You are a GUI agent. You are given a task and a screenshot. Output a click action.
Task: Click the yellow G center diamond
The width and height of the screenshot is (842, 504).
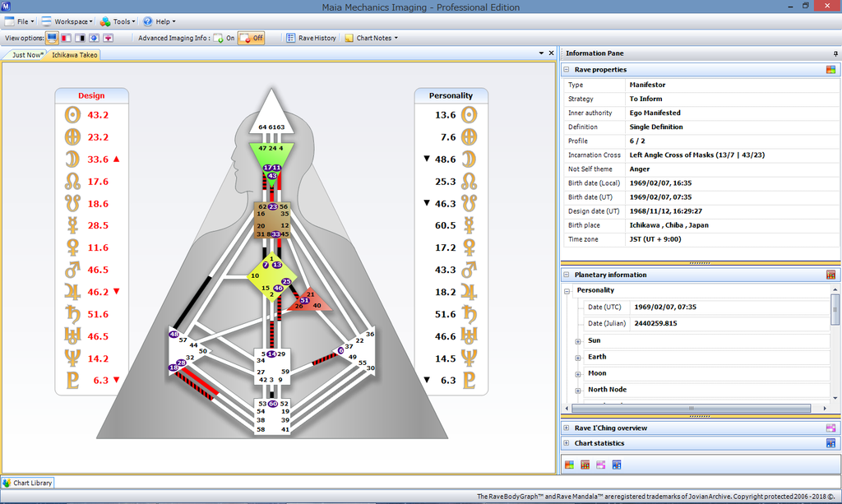pos(271,276)
